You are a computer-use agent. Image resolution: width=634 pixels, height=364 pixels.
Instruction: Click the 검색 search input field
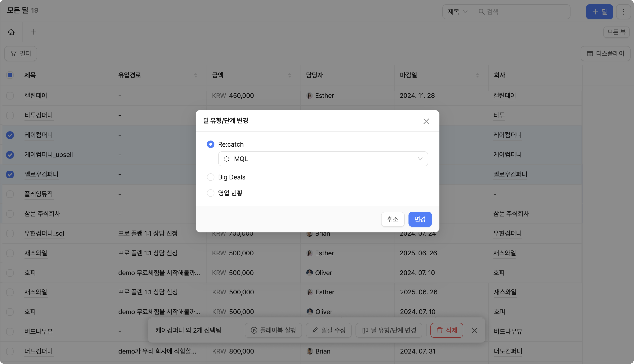[525, 12]
